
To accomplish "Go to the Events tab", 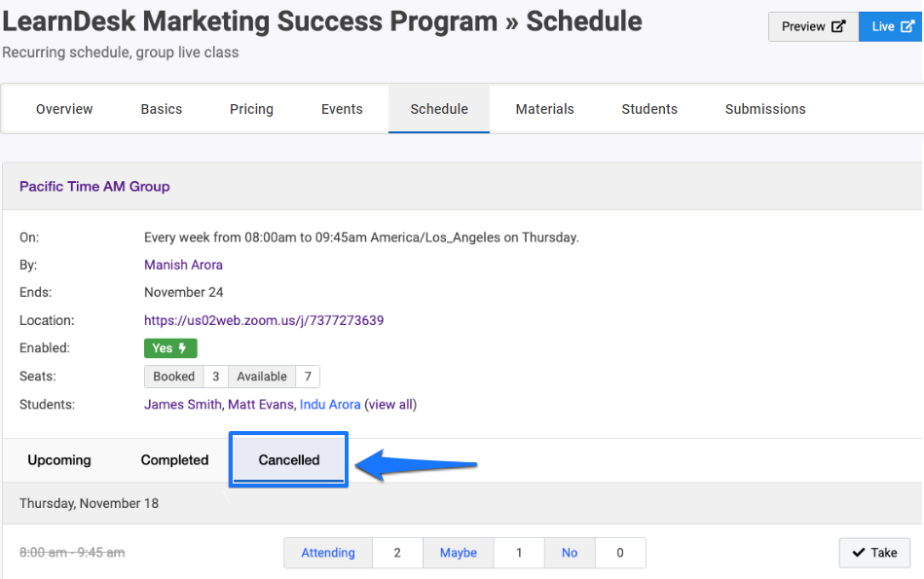I will pos(342,109).
